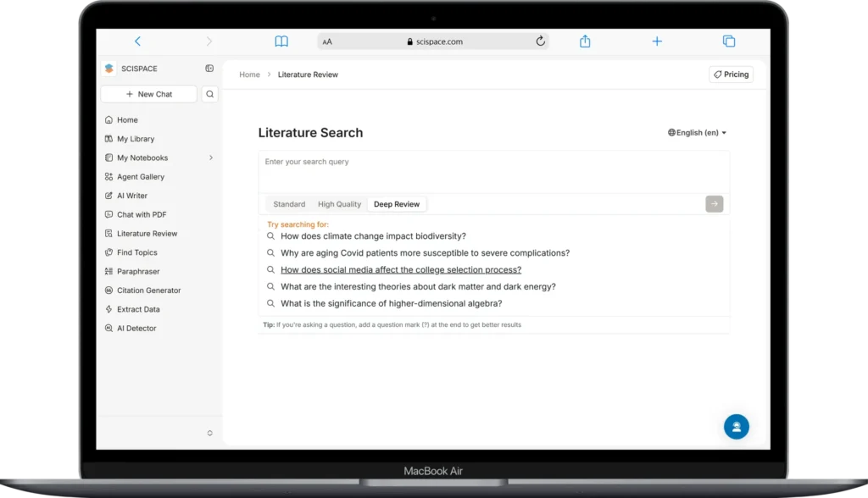Pick suggestion about social media college selection
868x498 pixels.
coord(401,269)
